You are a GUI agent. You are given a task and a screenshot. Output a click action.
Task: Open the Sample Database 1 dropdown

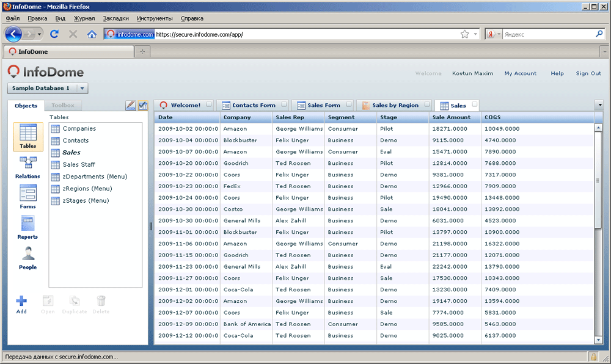[82, 89]
